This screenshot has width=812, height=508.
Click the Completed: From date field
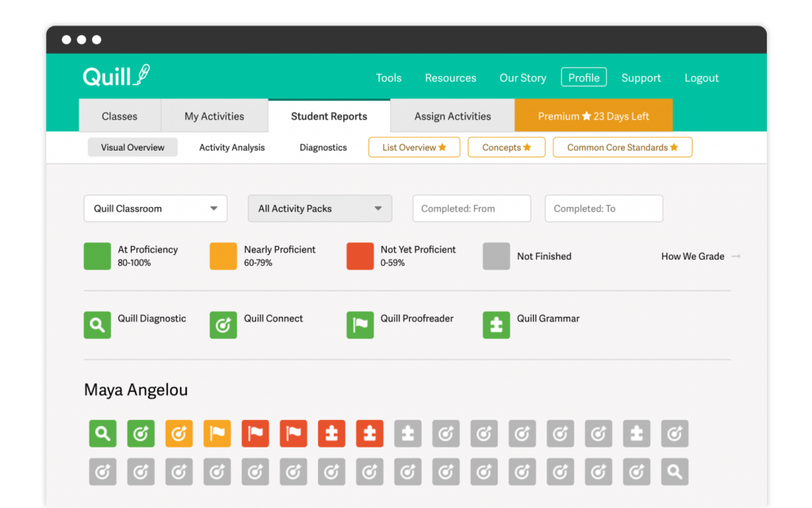tap(472, 209)
